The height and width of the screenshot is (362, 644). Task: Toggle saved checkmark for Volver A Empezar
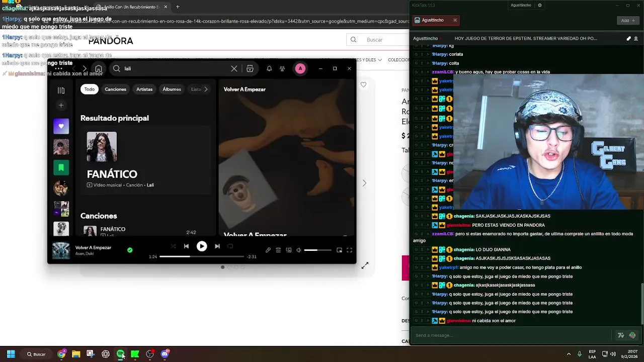(x=130, y=250)
